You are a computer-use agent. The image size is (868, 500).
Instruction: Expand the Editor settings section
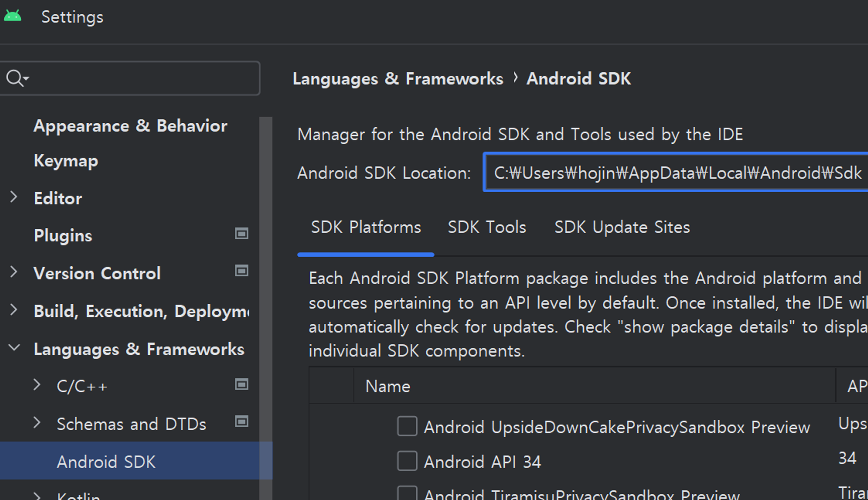(14, 197)
